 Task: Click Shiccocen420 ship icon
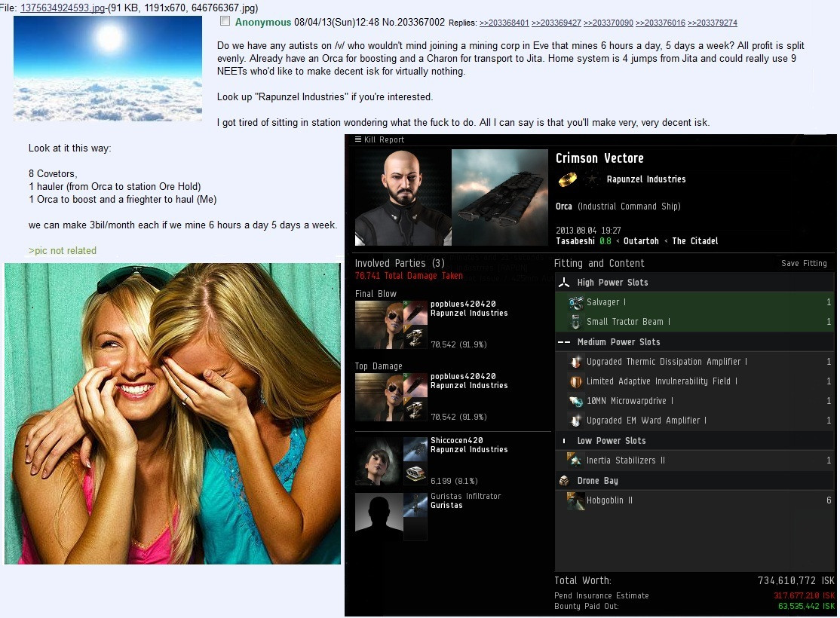(415, 449)
